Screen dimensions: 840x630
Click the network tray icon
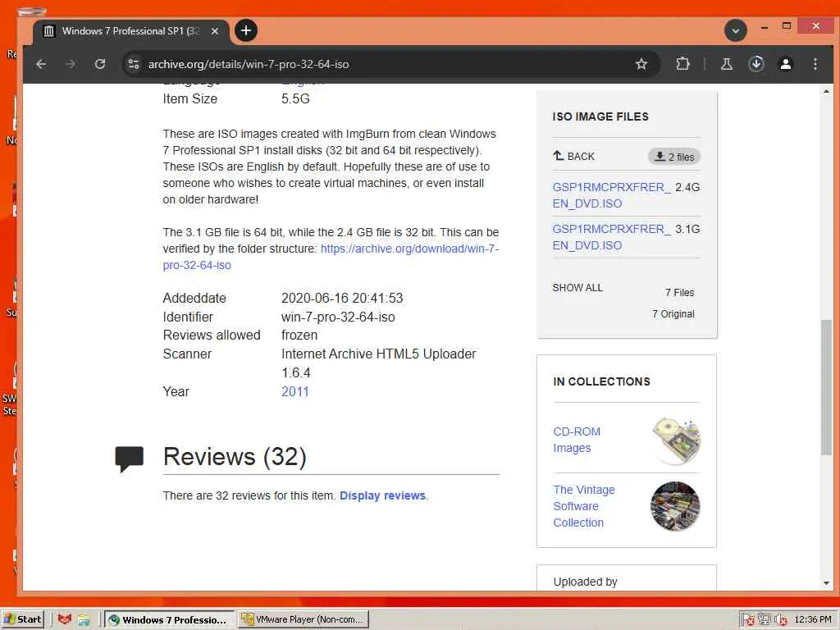tap(764, 620)
